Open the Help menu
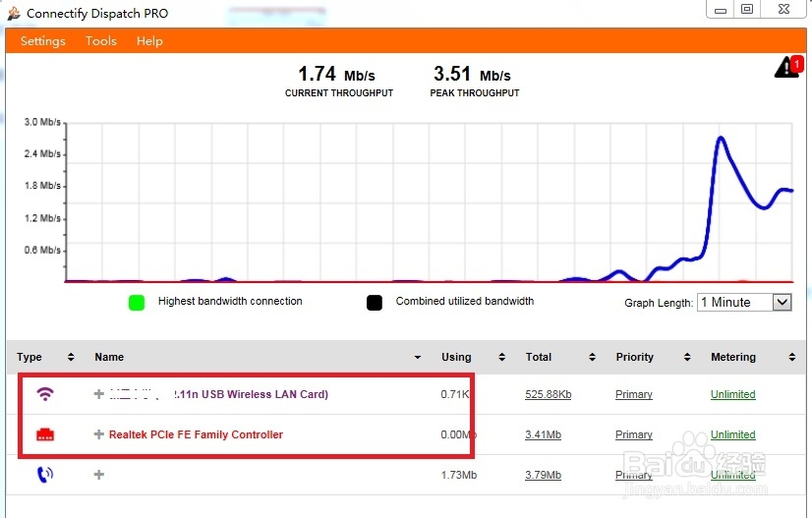 pyautogui.click(x=149, y=41)
